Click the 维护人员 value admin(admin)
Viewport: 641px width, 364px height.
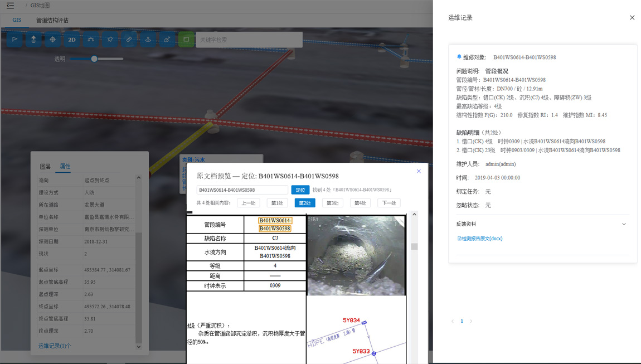coord(501,164)
